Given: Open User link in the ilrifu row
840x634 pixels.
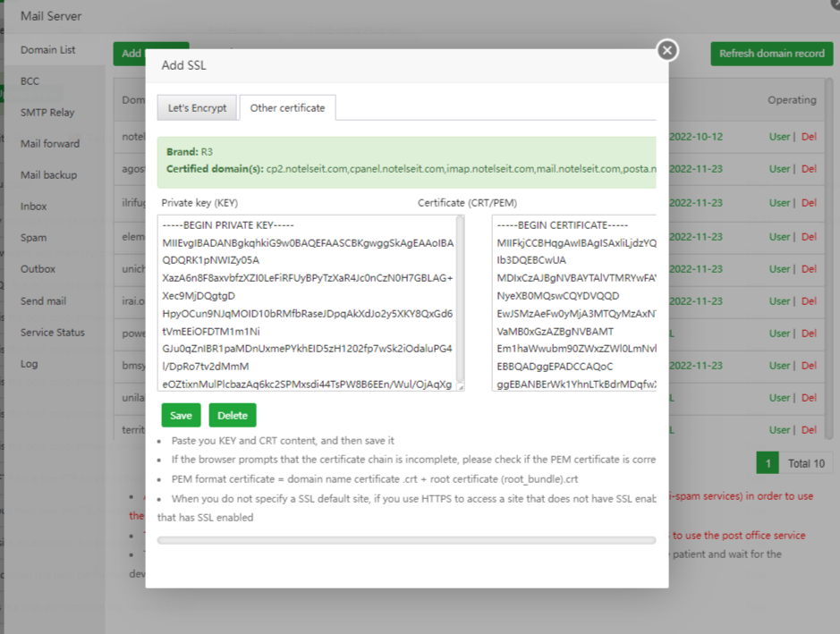Looking at the screenshot, I should 779,203.
